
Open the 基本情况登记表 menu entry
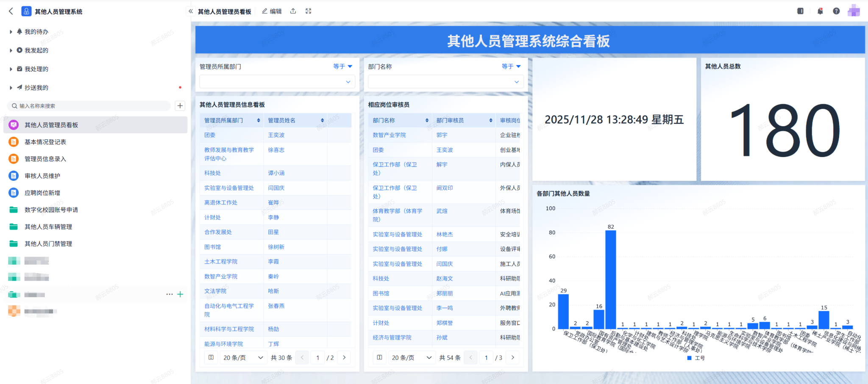(45, 142)
